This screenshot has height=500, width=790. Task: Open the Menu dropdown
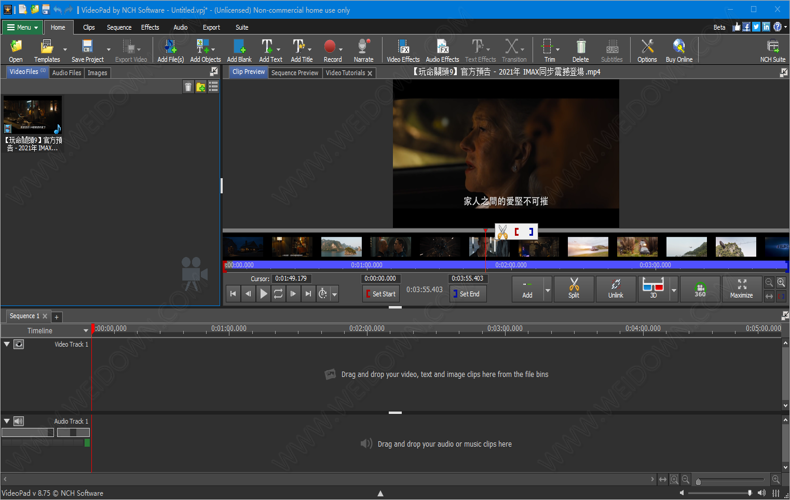click(22, 27)
